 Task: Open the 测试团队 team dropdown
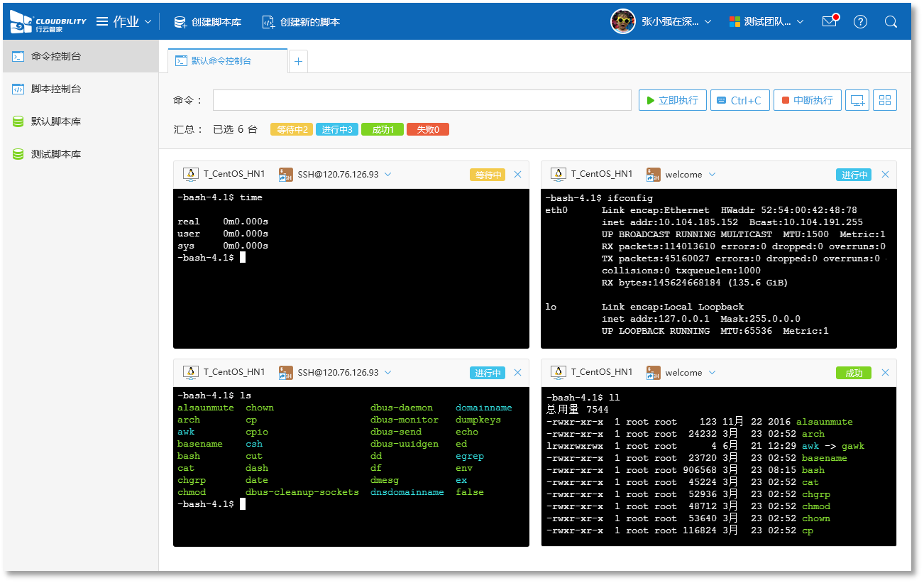(x=766, y=21)
